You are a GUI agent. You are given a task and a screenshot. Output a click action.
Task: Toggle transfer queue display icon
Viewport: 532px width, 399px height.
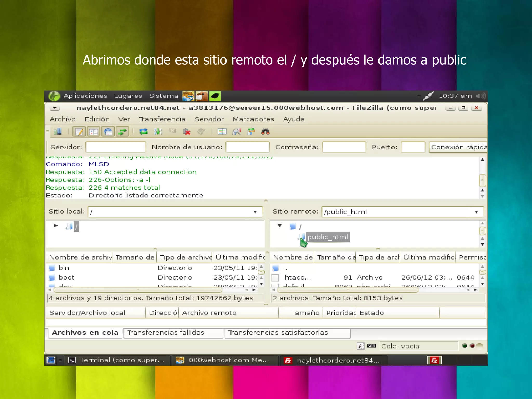click(122, 132)
